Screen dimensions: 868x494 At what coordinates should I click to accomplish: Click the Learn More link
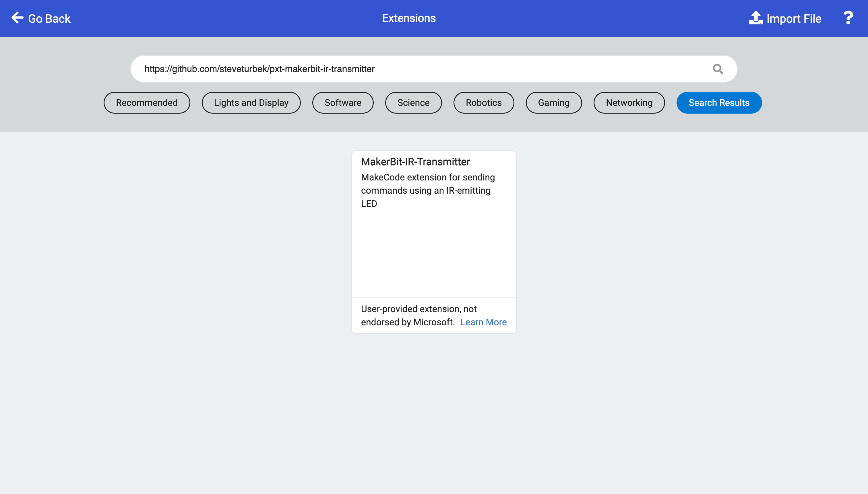tap(483, 322)
